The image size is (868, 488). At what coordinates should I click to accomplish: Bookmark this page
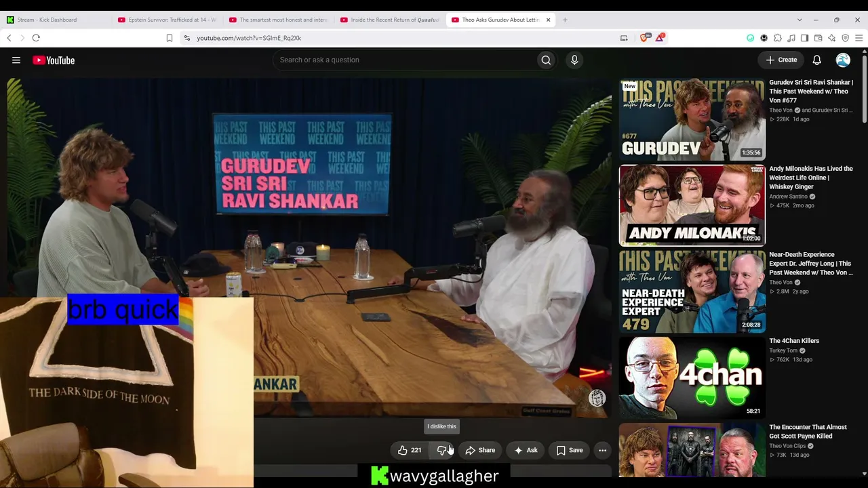(x=170, y=38)
